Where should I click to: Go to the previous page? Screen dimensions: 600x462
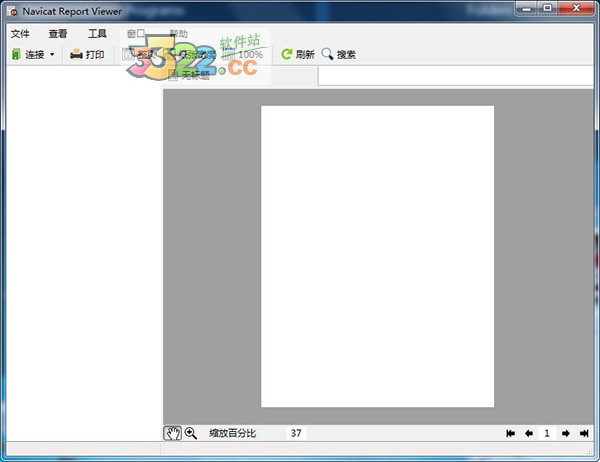[x=529, y=433]
